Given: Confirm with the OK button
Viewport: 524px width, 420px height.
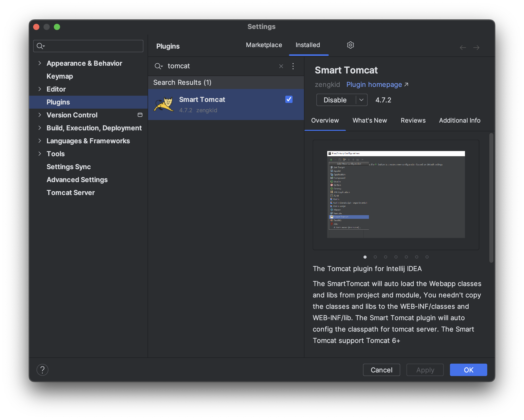Looking at the screenshot, I should click(x=469, y=370).
